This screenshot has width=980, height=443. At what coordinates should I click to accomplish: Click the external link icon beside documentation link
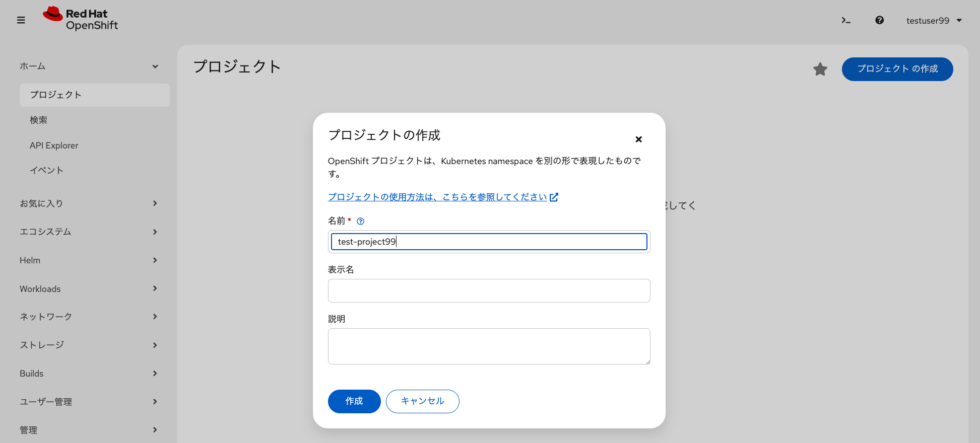[x=554, y=197]
